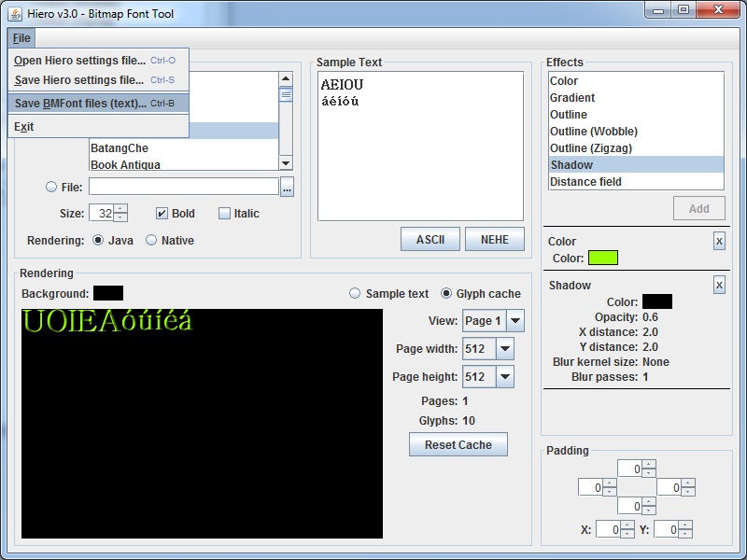Select Gradient in the Effects list
The width and height of the screenshot is (747, 560).
click(636, 98)
